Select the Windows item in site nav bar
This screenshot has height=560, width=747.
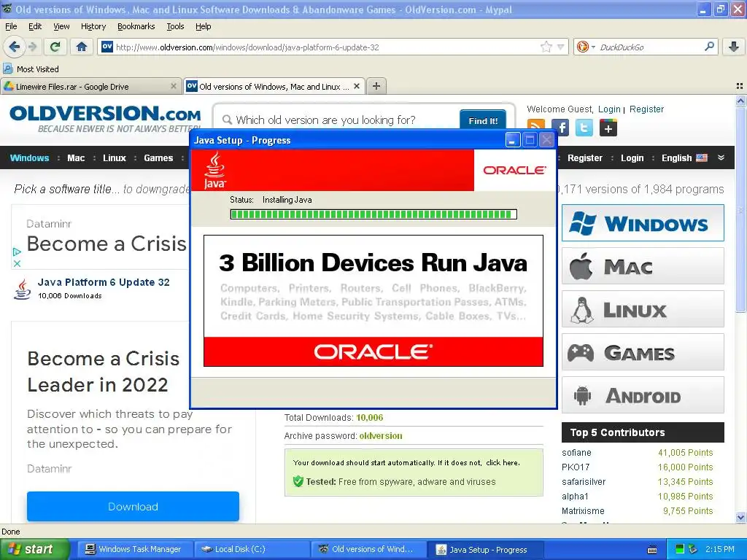tap(29, 158)
